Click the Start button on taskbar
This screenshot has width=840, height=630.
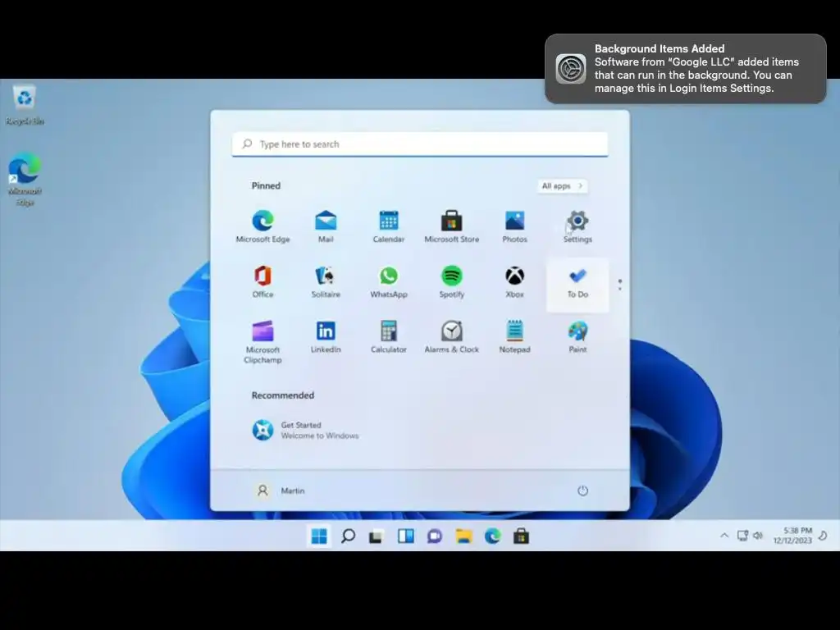319,536
